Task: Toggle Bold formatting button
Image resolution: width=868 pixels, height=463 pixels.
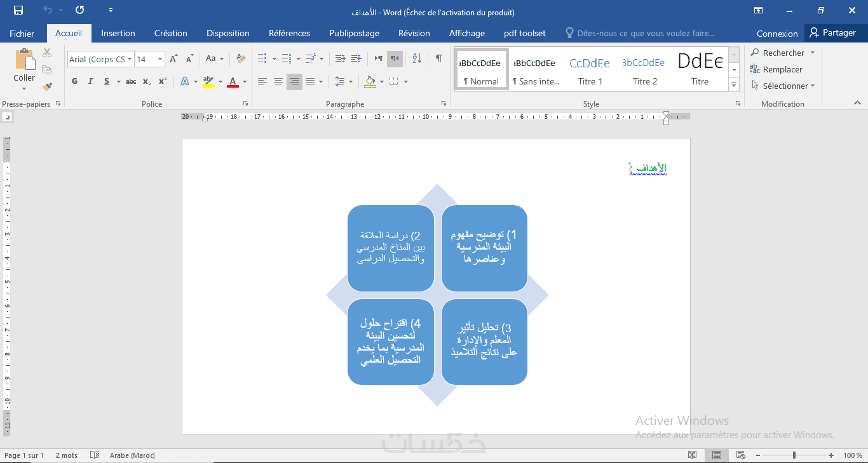Action: pyautogui.click(x=74, y=81)
